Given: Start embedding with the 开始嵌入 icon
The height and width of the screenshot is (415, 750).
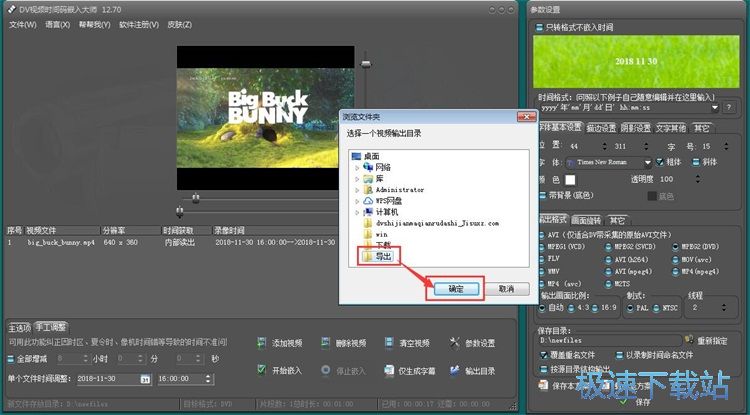Looking at the screenshot, I should [261, 370].
